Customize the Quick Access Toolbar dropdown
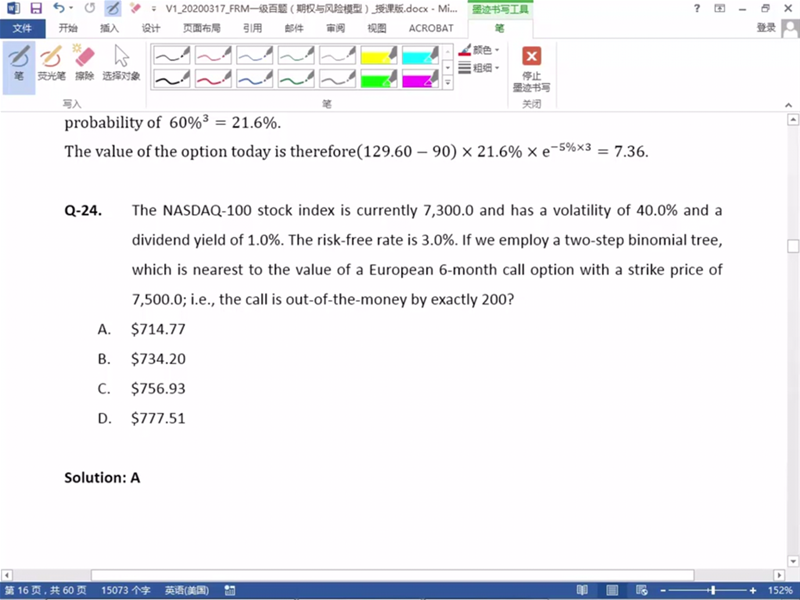This screenshot has width=800, height=600. click(x=154, y=9)
